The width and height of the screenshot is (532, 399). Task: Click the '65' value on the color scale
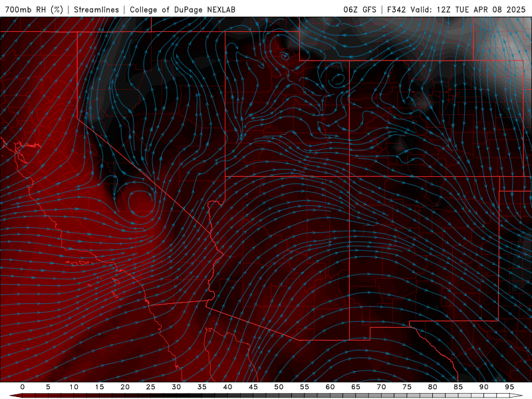coord(356,387)
